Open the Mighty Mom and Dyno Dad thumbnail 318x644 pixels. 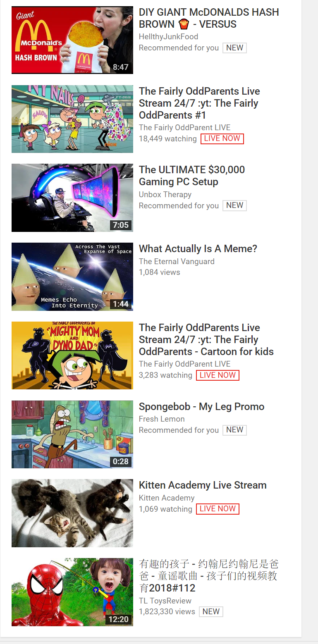tap(72, 355)
